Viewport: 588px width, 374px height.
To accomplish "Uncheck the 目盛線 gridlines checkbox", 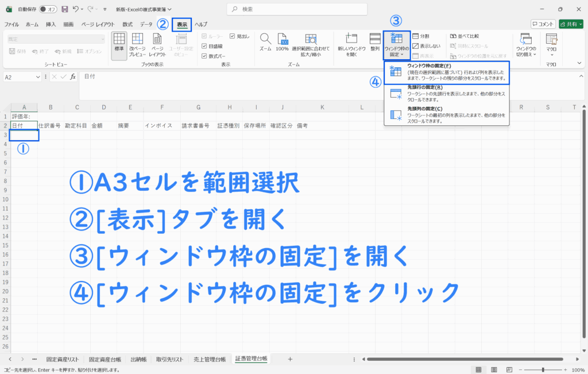I will click(205, 46).
